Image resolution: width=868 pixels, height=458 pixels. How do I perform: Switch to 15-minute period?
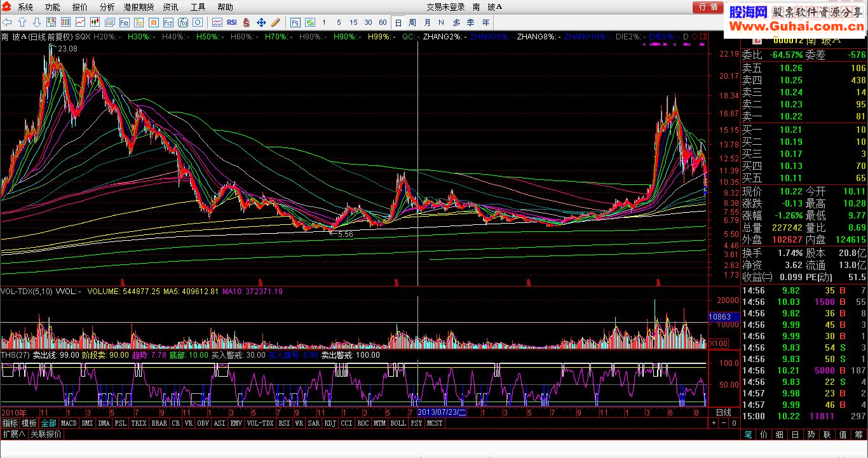pos(353,22)
